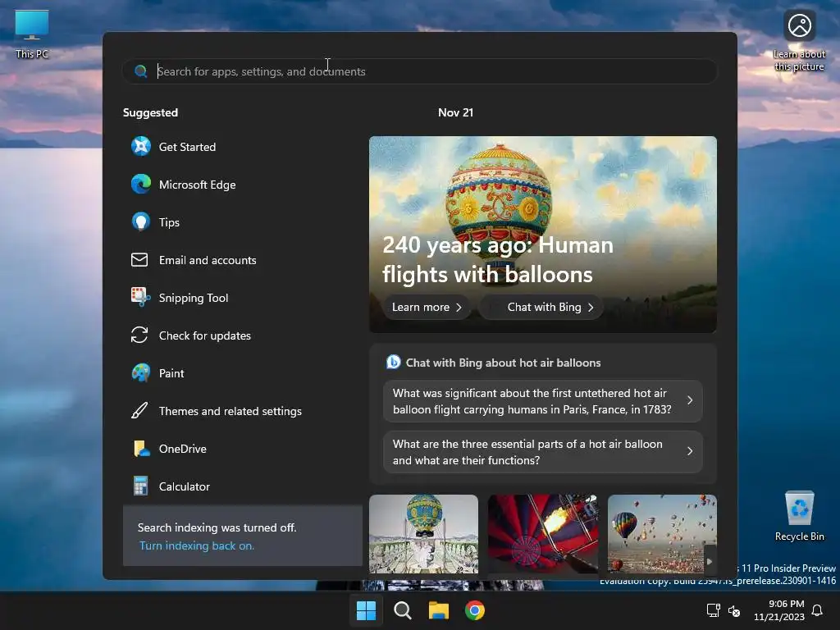Image resolution: width=840 pixels, height=630 pixels.
Task: Open the Email and accounts envelope icon
Action: pos(139,260)
